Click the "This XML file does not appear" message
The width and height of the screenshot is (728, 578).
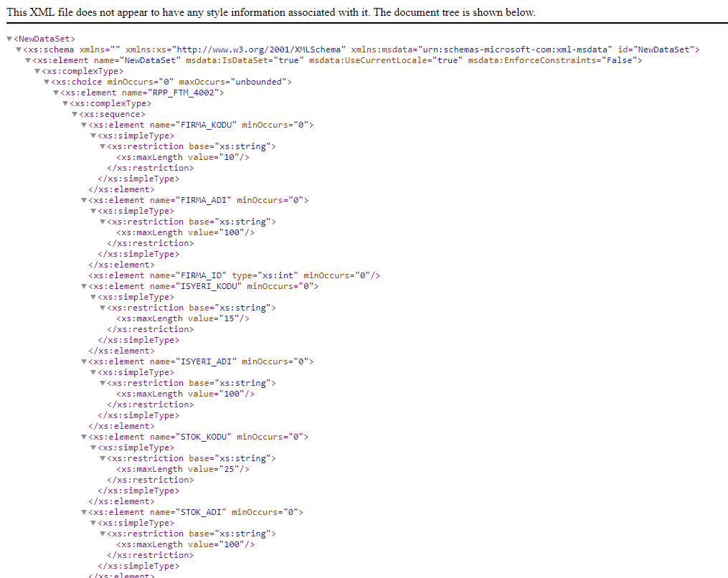pos(270,12)
